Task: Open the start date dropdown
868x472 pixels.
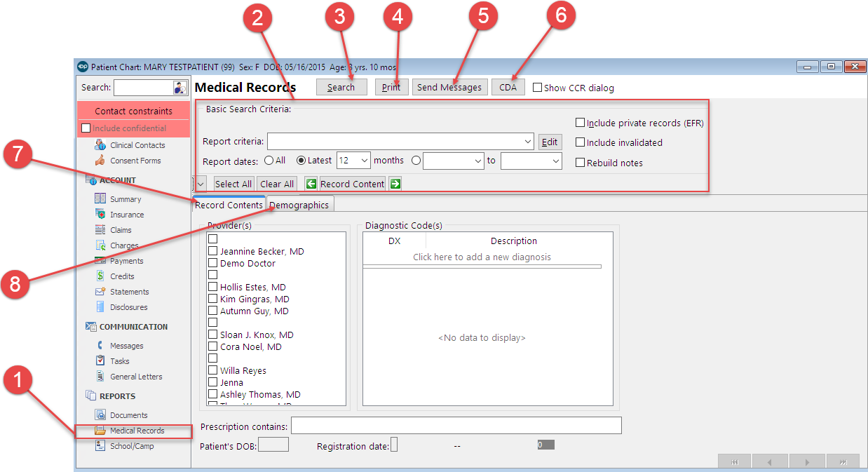Action: point(478,161)
